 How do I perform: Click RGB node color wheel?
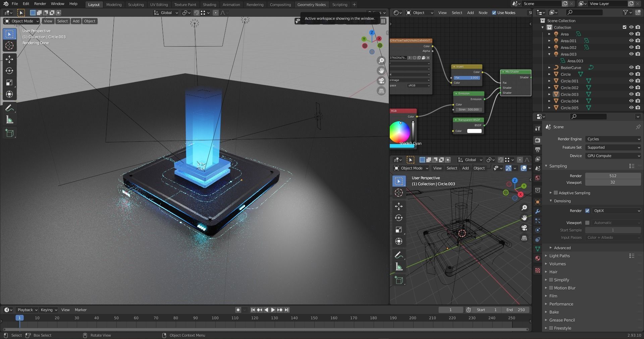[x=400, y=132]
